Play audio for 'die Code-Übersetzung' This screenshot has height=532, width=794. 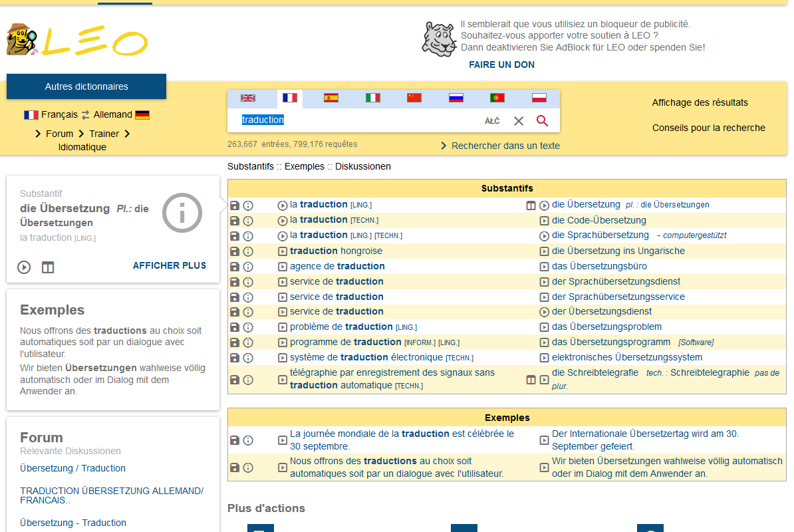(545, 221)
